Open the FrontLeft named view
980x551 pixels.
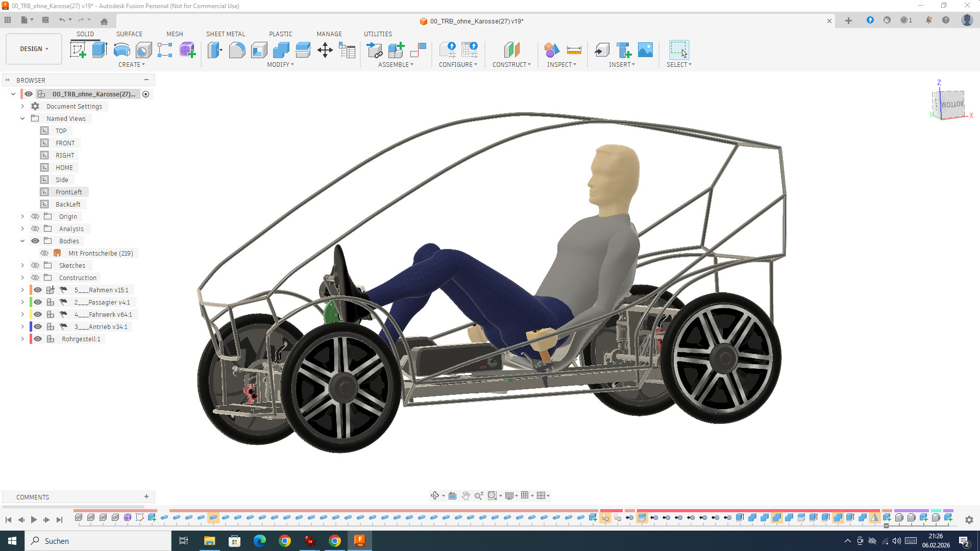coord(68,192)
